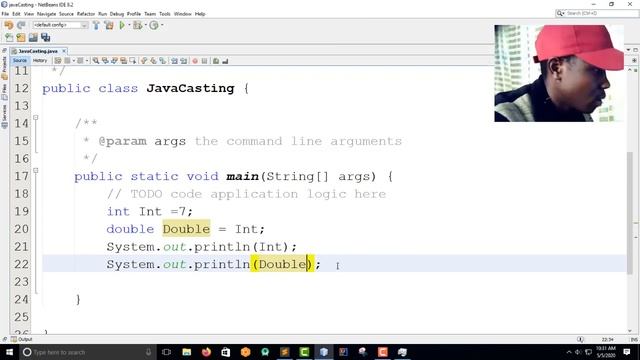Viewport: 640px width, 360px height.
Task: Open the Projects side panel tab
Action: [4, 67]
